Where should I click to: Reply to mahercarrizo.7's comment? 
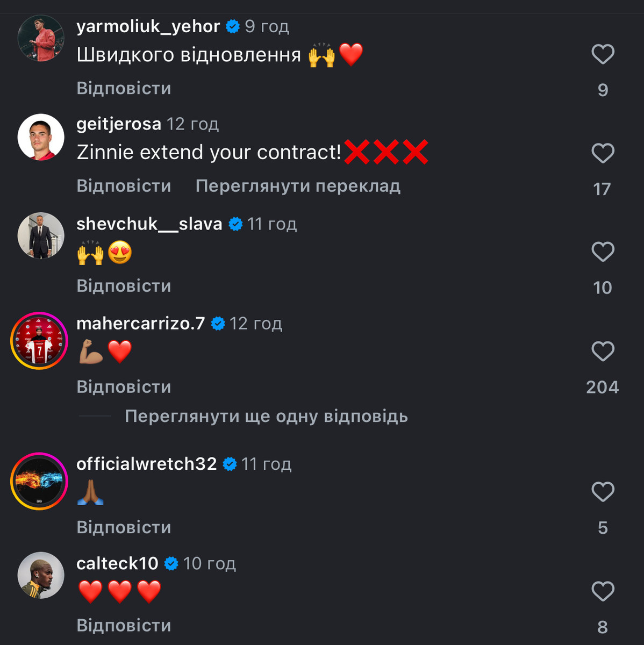click(124, 387)
